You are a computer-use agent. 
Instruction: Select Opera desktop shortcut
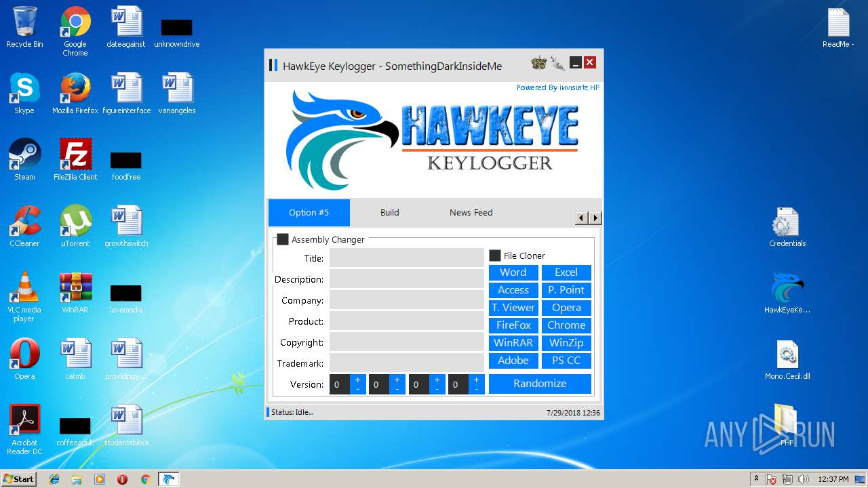tap(24, 359)
